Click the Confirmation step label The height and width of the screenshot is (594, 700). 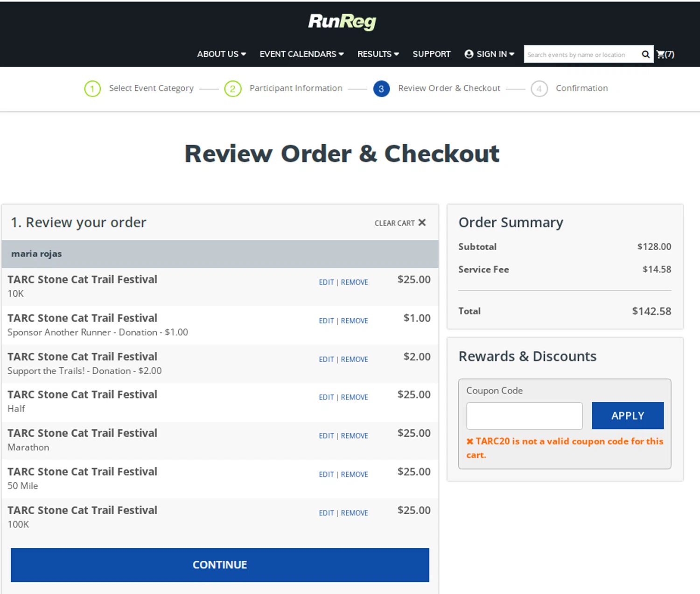[x=582, y=88]
